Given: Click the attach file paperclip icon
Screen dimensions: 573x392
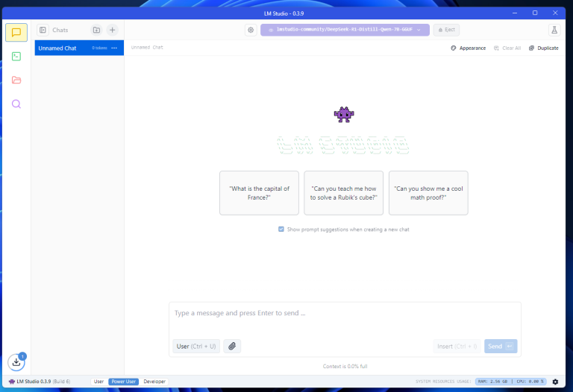Looking at the screenshot, I should 232,346.
